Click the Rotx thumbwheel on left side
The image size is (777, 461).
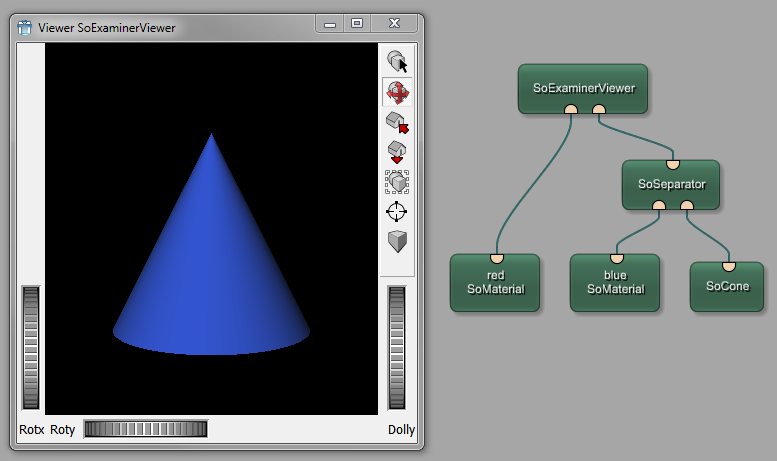[x=32, y=347]
